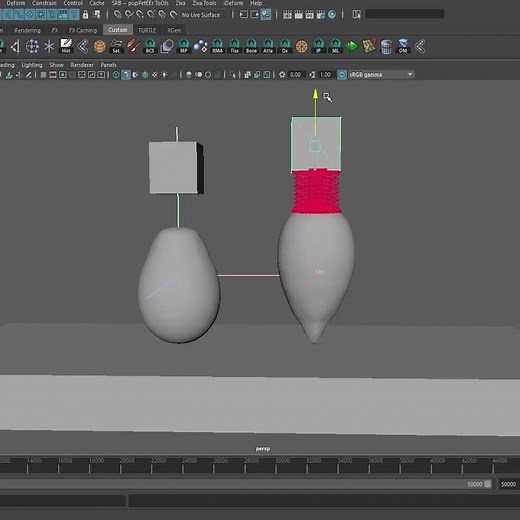Click the playback end time field showing 50000

click(x=508, y=484)
